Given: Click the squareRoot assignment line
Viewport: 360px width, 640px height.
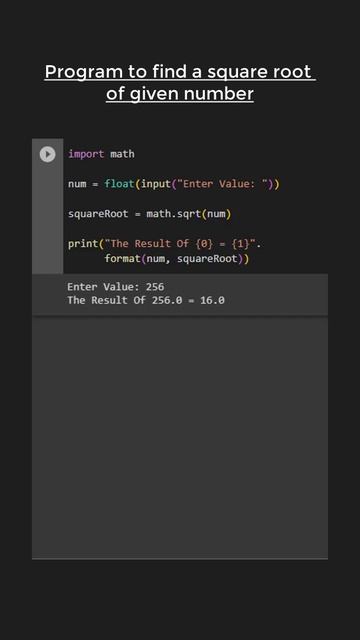Looking at the screenshot, I should pyautogui.click(x=149, y=214).
